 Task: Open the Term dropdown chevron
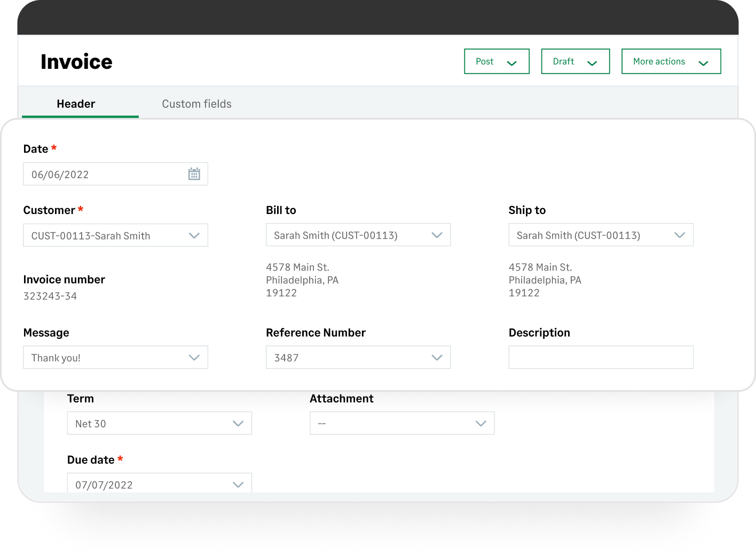238,423
